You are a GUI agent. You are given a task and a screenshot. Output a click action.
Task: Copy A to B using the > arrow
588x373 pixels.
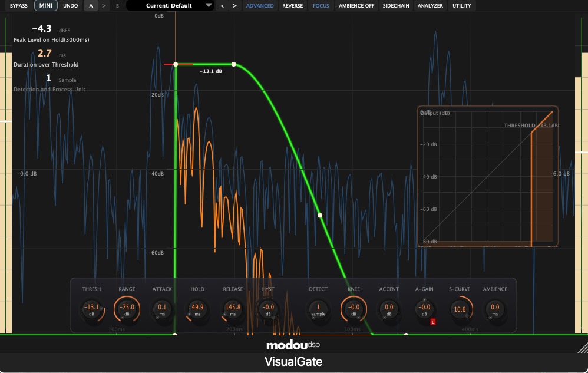(x=104, y=6)
